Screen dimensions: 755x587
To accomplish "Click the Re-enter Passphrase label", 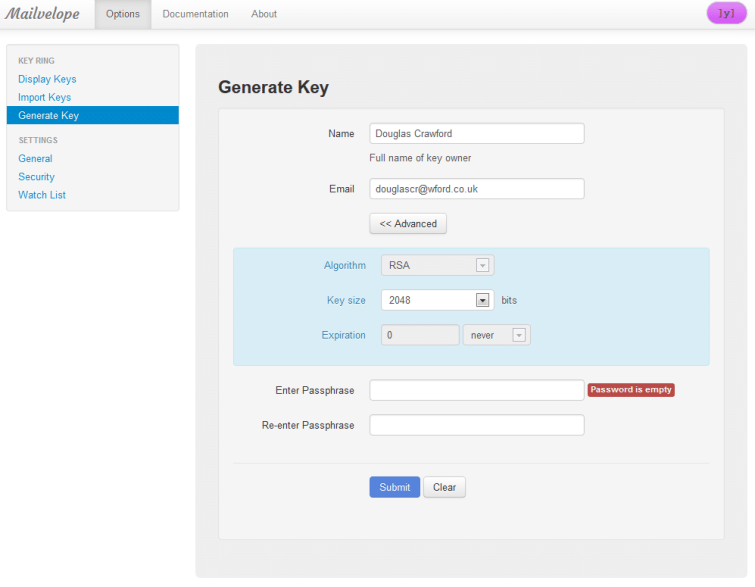I will (x=308, y=425).
